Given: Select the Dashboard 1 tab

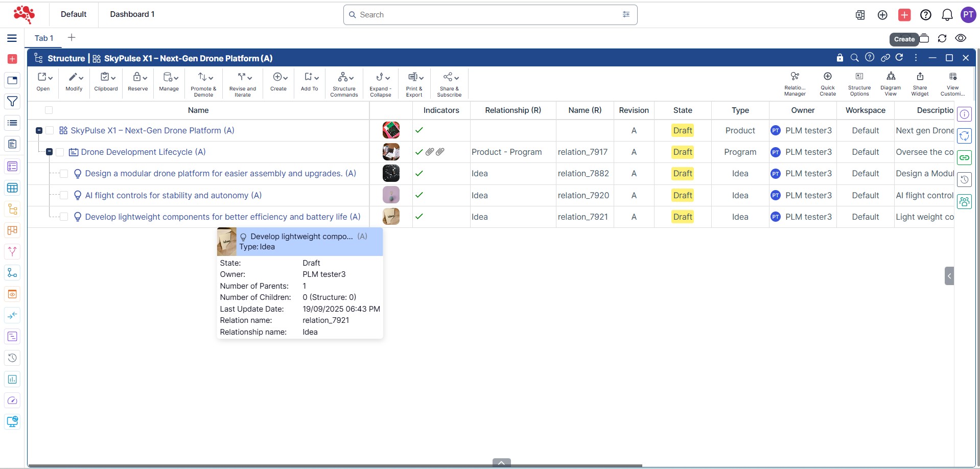Looking at the screenshot, I should [x=132, y=14].
